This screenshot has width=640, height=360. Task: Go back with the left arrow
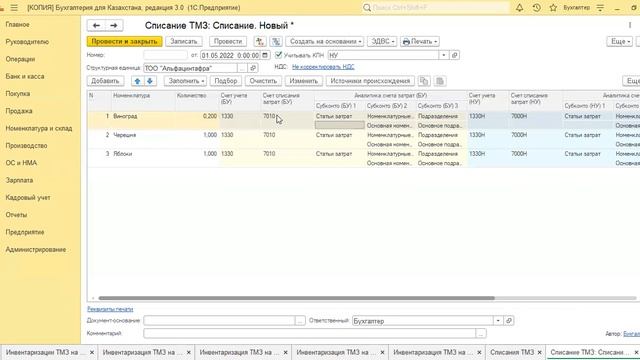96,26
